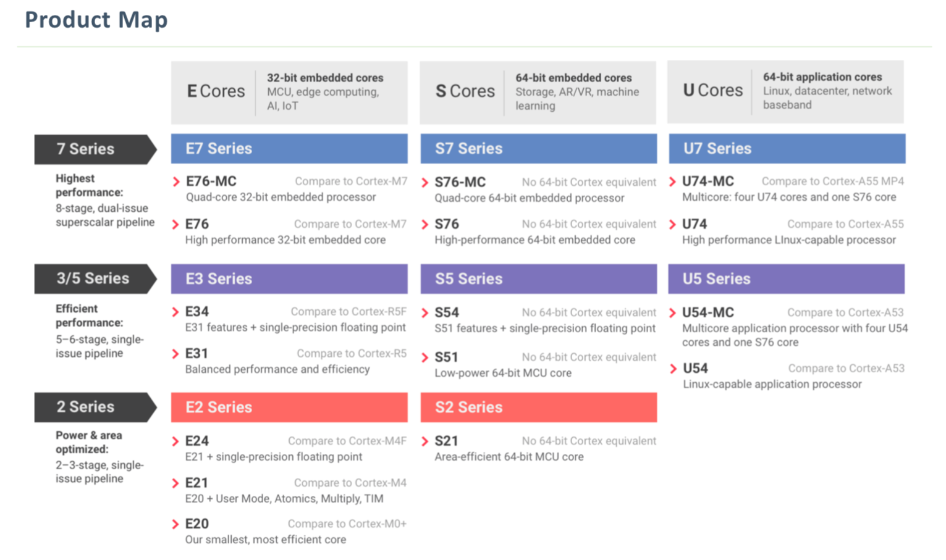
Task: Select the E7 Series blue header
Action: (289, 149)
